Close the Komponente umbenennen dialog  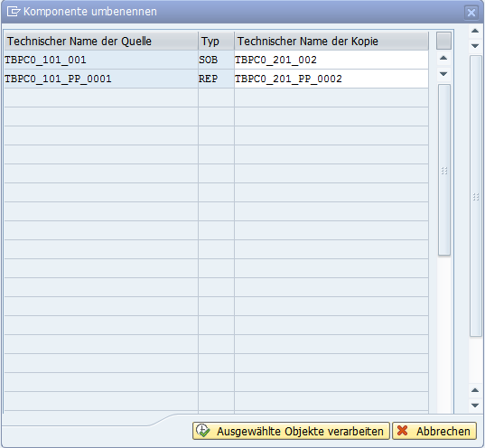click(x=471, y=13)
